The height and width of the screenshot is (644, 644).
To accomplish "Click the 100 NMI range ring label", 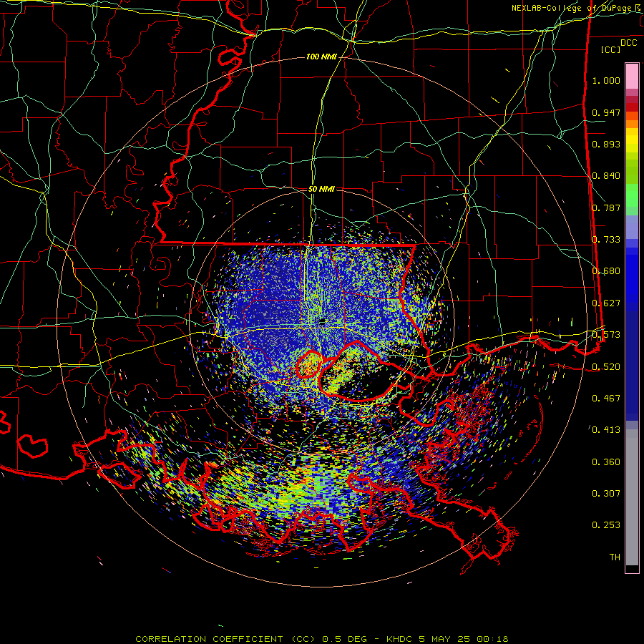I will click(321, 57).
